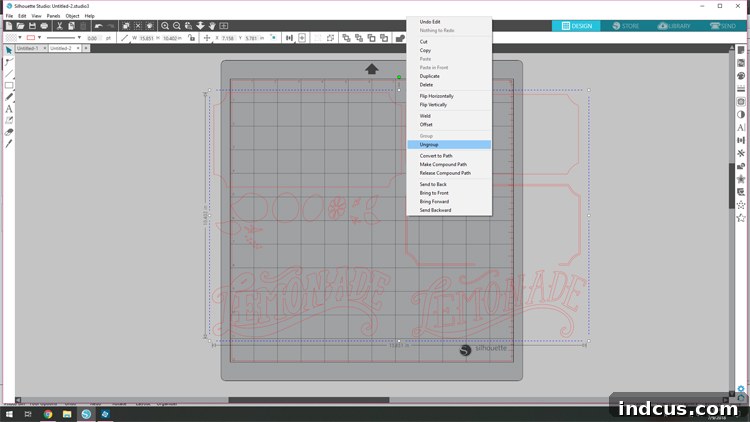Viewport: 750px width, 422px height.
Task: Open Chrome from the taskbar
Action: [x=48, y=414]
